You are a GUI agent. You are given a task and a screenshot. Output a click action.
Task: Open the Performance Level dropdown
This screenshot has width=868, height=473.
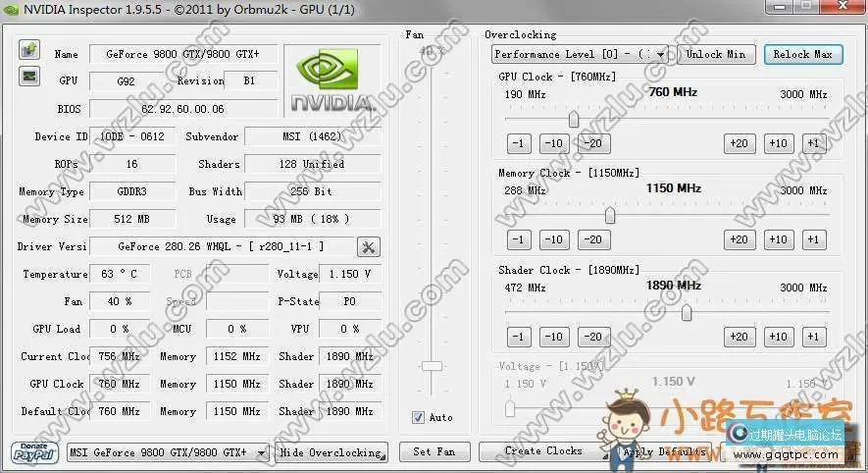[580, 54]
